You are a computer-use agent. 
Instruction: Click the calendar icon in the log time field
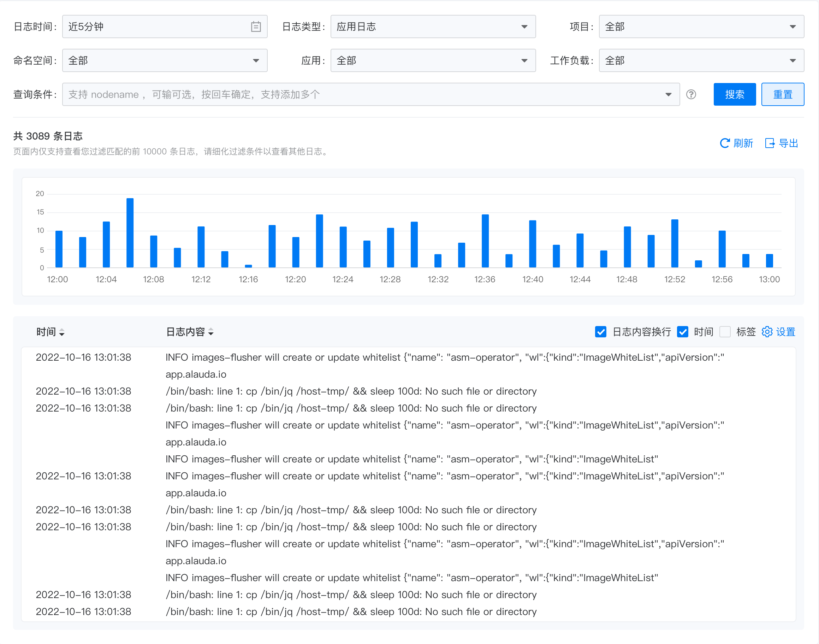[256, 26]
